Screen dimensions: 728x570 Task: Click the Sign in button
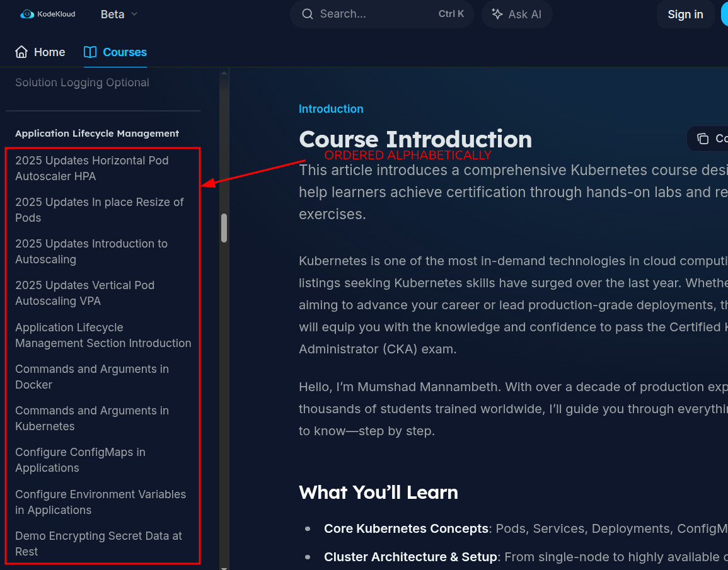[685, 14]
